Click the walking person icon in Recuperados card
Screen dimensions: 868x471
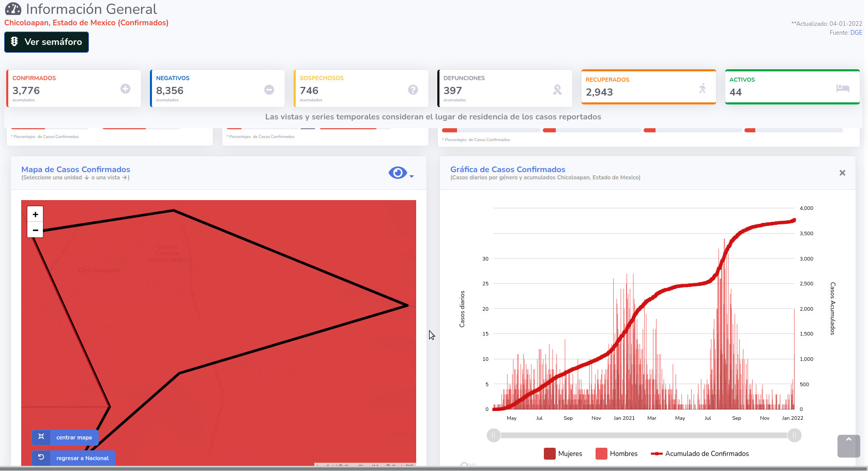click(702, 88)
